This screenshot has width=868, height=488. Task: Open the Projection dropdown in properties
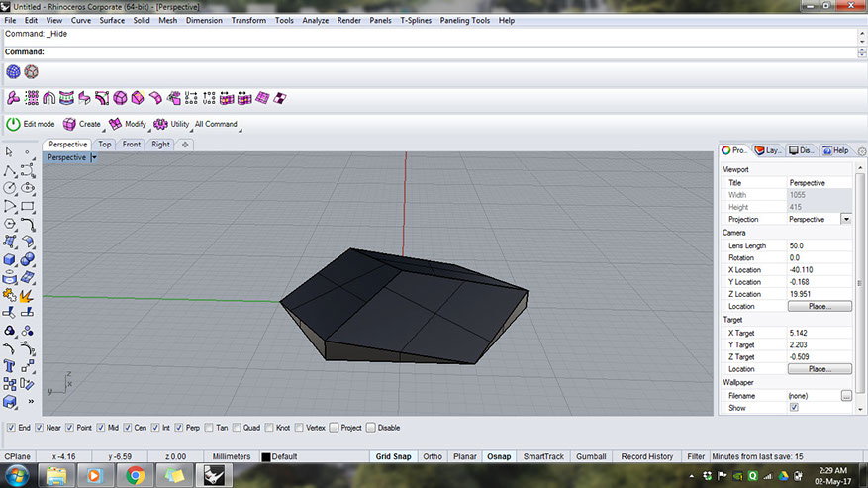coord(845,219)
